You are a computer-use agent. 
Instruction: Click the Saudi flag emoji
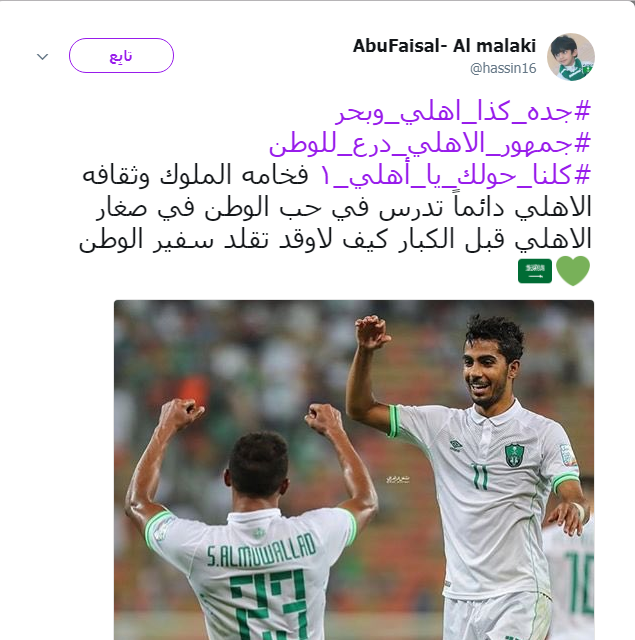click(535, 271)
